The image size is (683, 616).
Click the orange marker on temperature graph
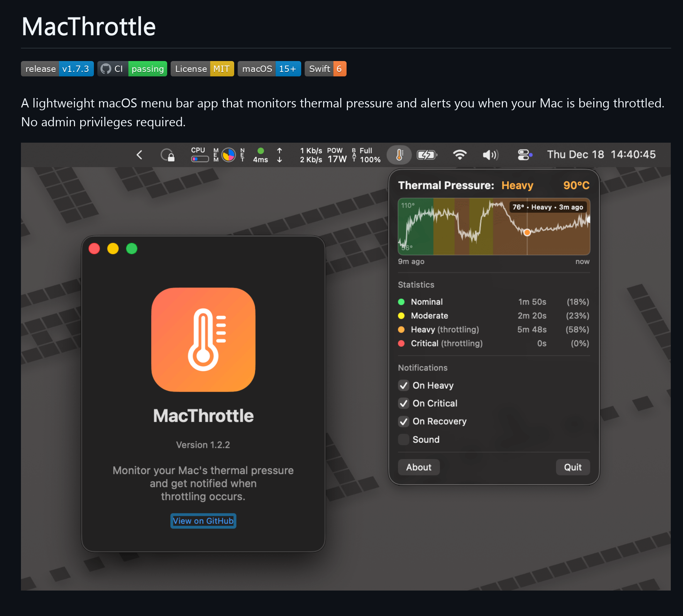point(527,232)
